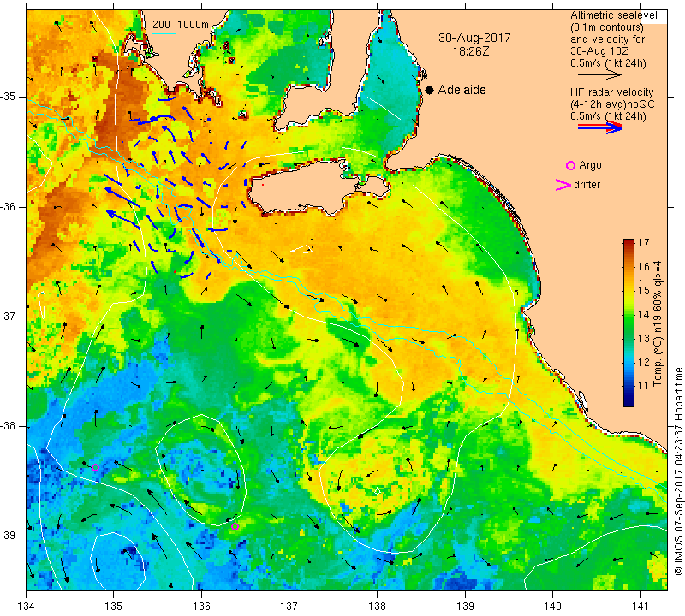The height and width of the screenshot is (616, 685).
Task: Click the IMOS copyright timestamp text
Action: tap(678, 471)
